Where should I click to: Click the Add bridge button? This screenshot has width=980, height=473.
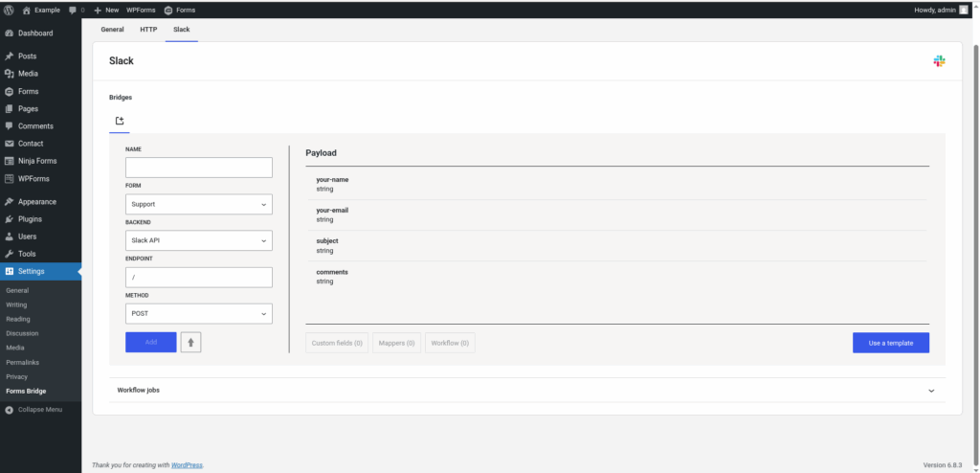coord(150,342)
